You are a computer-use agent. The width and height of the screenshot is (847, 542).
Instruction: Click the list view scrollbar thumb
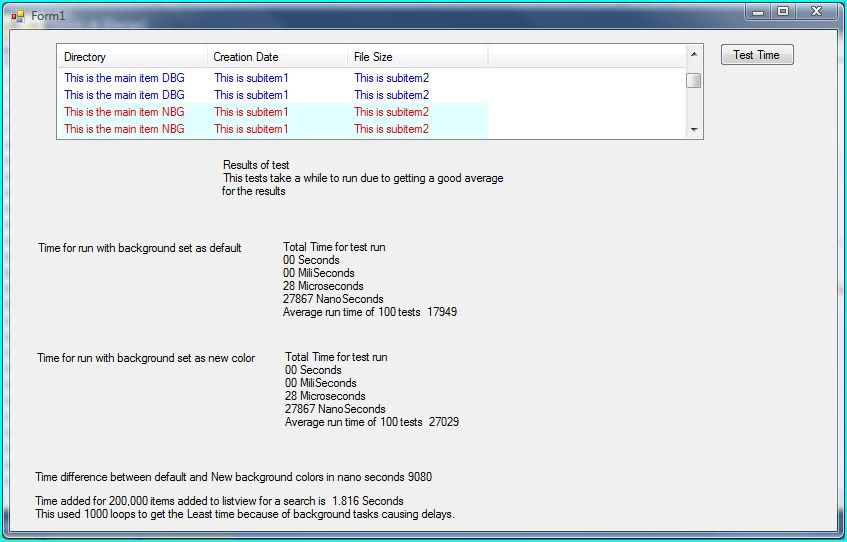pos(693,81)
